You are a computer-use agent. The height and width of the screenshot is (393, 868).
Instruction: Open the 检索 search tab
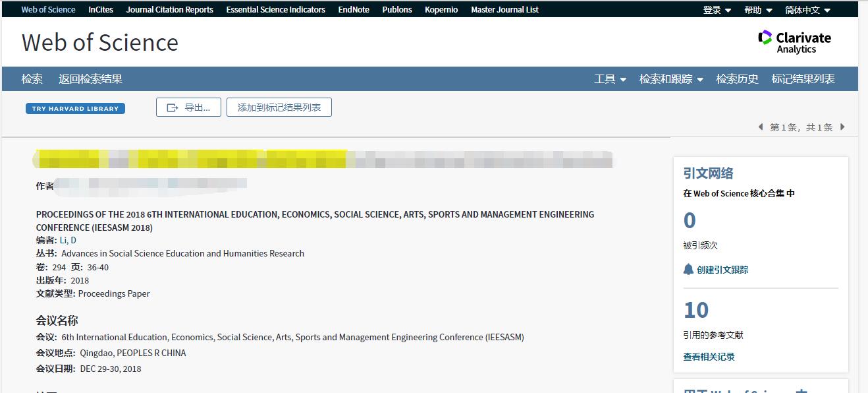[x=32, y=79]
